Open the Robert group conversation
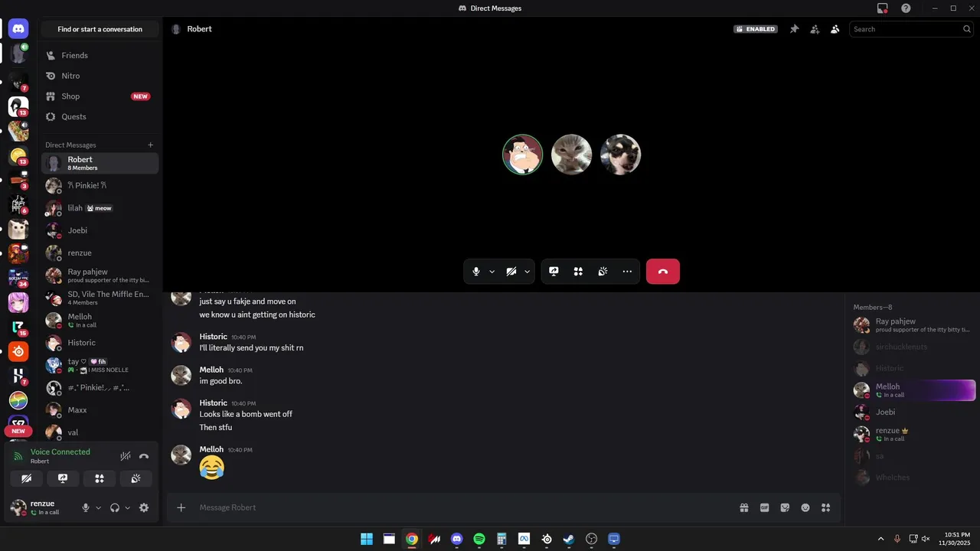 100,163
